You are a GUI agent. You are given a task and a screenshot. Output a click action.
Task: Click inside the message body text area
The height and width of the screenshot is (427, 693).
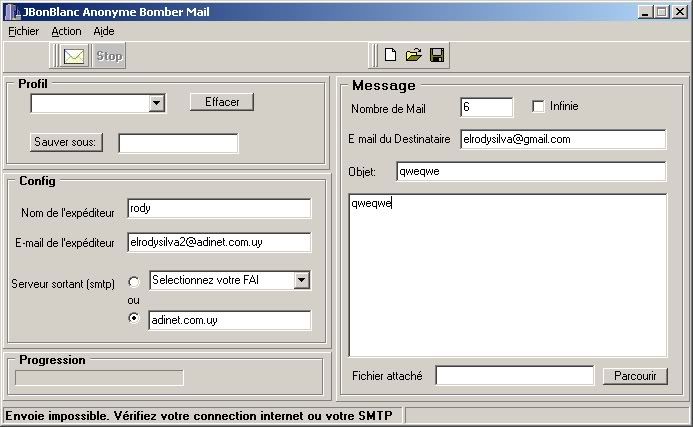tap(508, 275)
